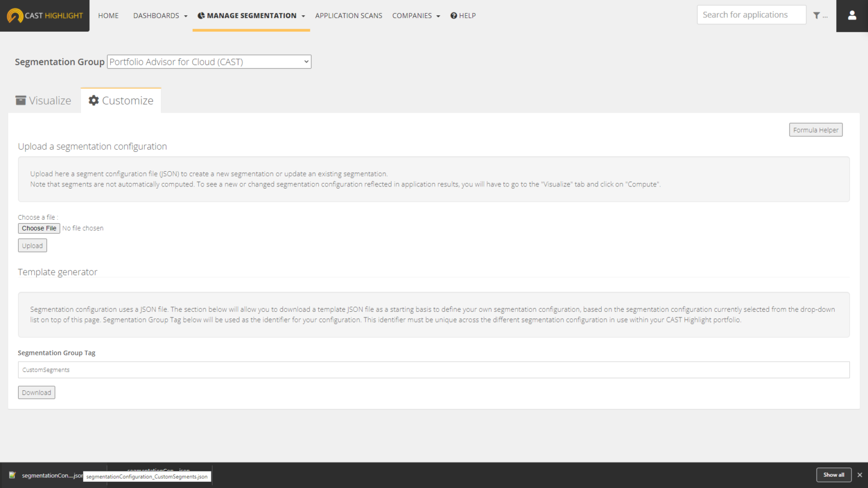868x488 pixels.
Task: Open the MANAGE SEGMENTATION dropdown chevron
Action: pos(303,16)
